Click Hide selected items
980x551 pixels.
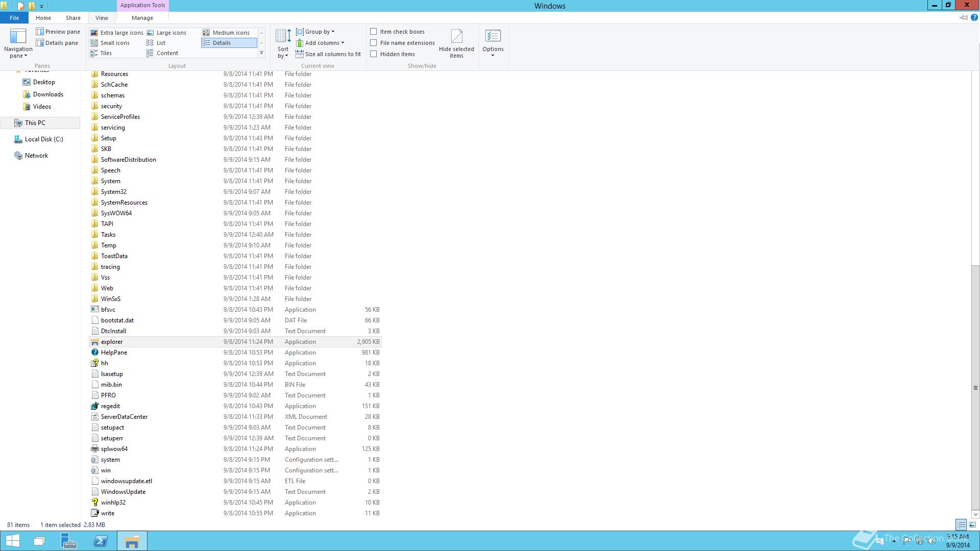(x=456, y=44)
